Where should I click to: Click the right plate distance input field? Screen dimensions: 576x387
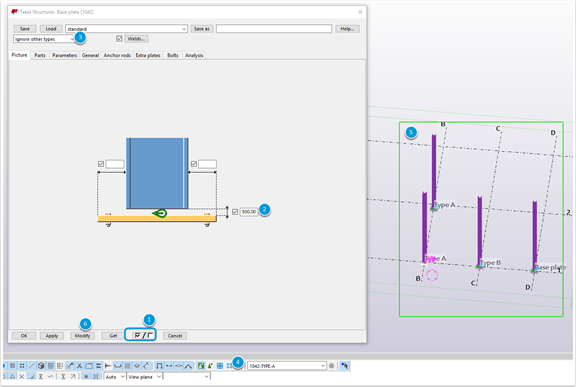tap(208, 164)
